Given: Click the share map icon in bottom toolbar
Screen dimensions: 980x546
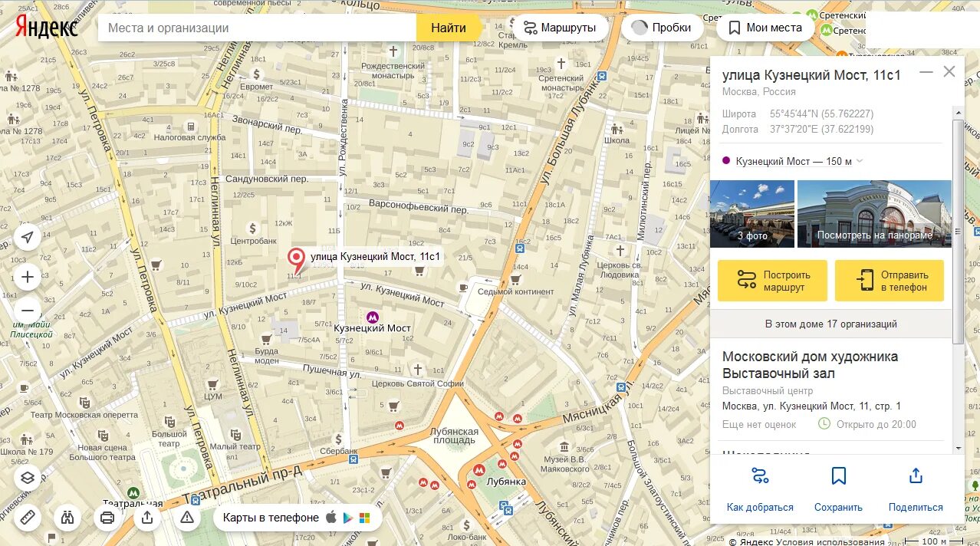Looking at the screenshot, I should [147, 518].
